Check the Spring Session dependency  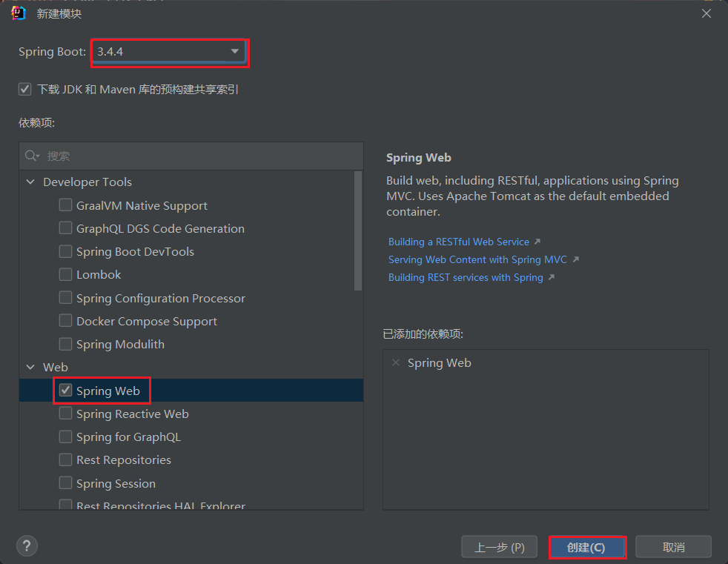65,482
